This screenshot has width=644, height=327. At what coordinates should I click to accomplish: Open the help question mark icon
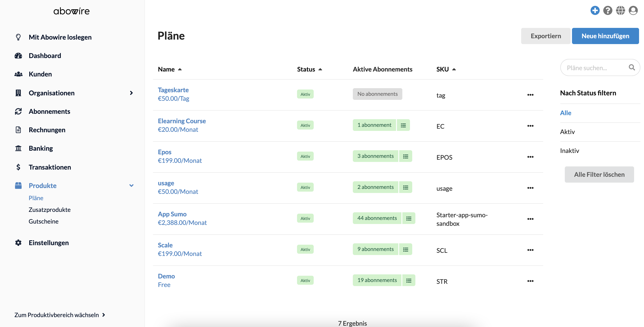point(608,11)
